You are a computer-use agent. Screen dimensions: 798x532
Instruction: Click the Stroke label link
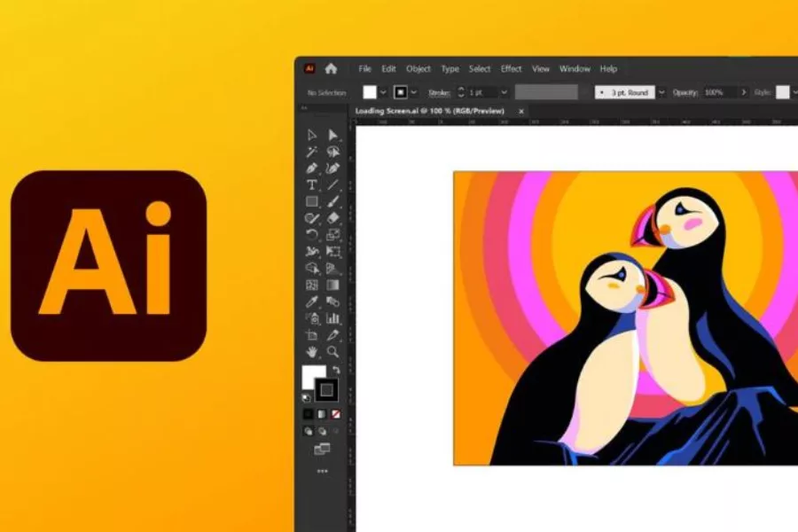[439, 92]
